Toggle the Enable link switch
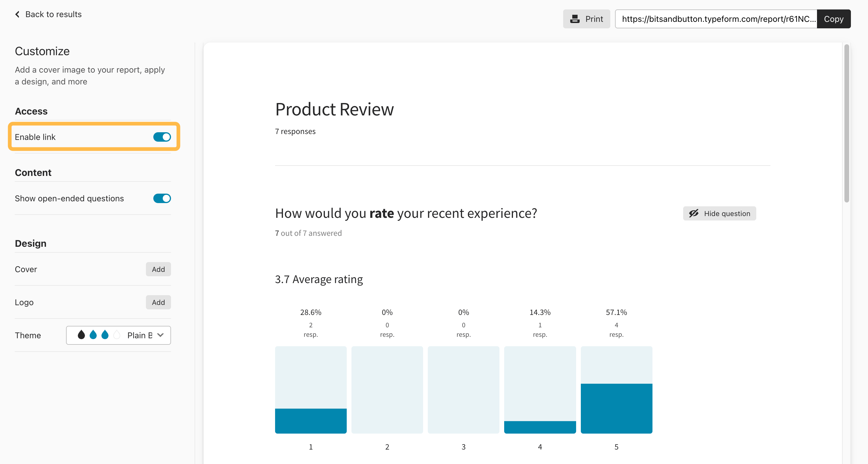 point(162,137)
